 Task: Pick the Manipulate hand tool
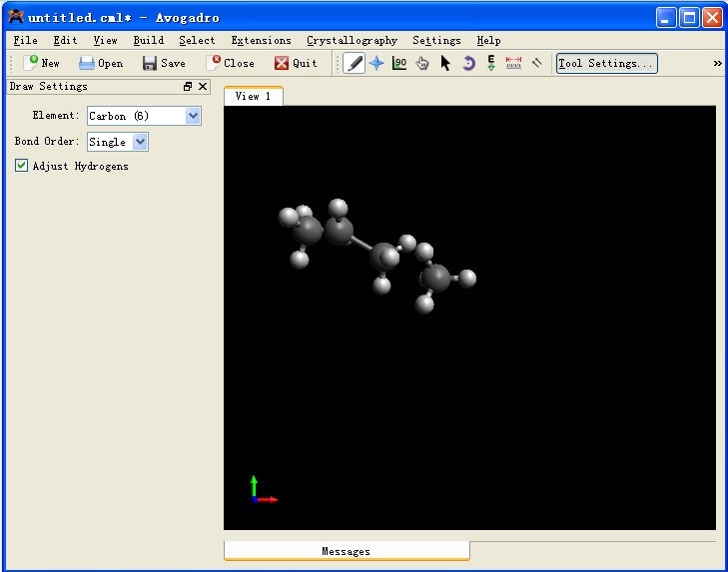(422, 63)
